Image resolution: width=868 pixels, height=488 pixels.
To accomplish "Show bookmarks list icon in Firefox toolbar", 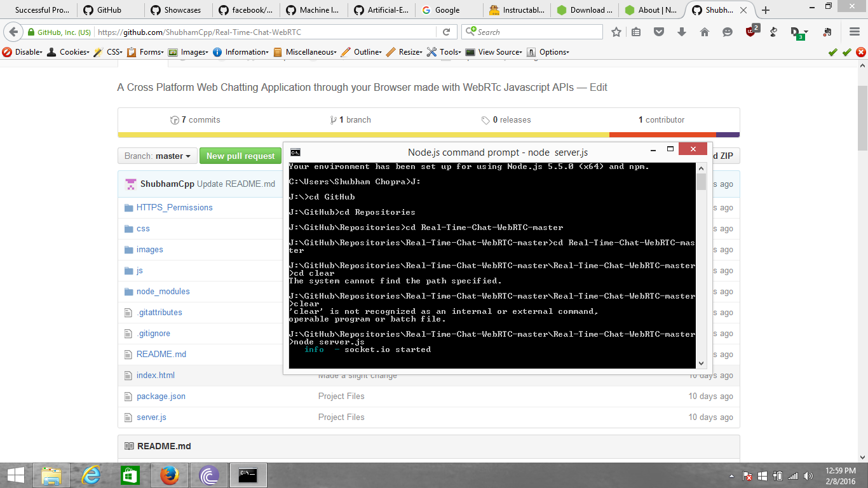I will coord(636,32).
